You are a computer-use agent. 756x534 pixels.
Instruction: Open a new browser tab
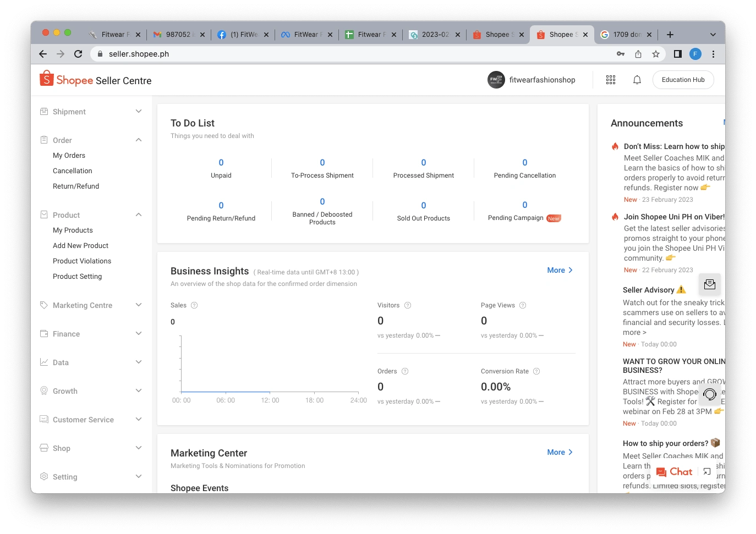click(x=670, y=35)
